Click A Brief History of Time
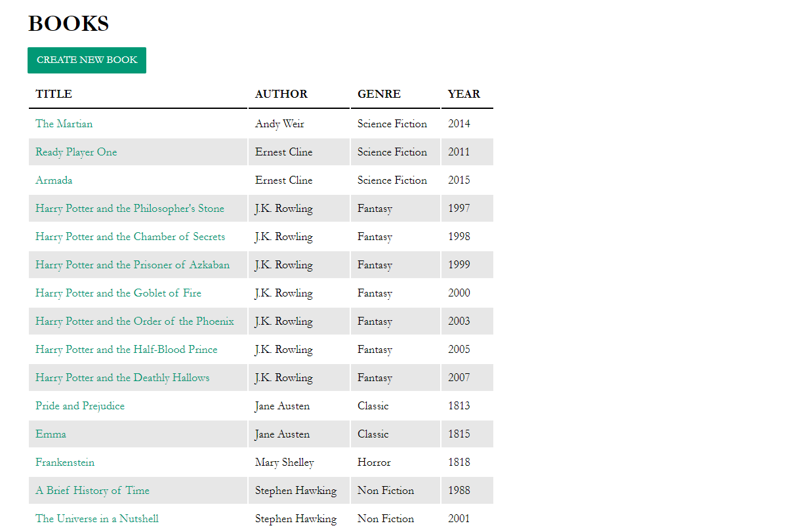This screenshot has height=532, width=799. pos(92,490)
